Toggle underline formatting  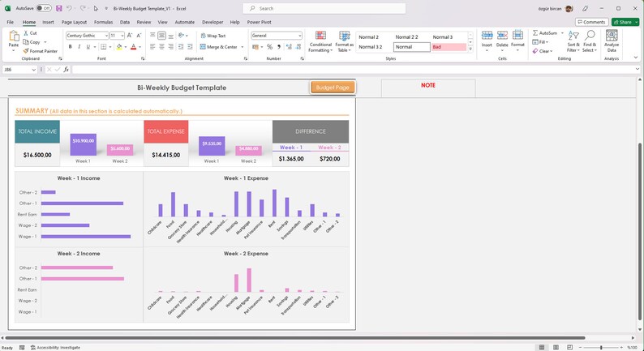(88, 47)
